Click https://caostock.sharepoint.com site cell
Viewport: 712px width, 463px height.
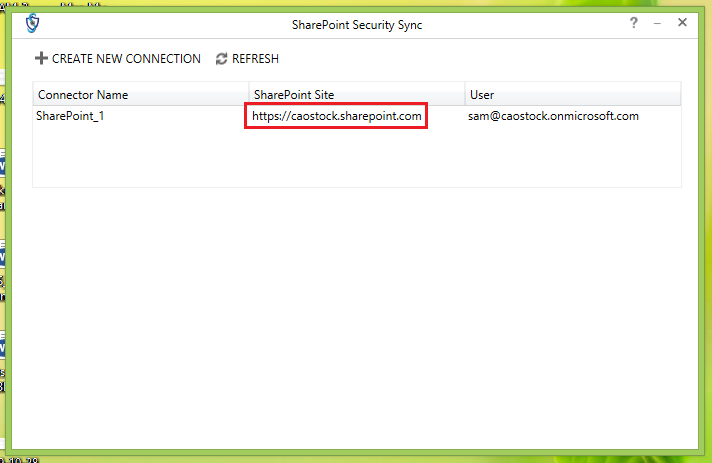click(336, 116)
